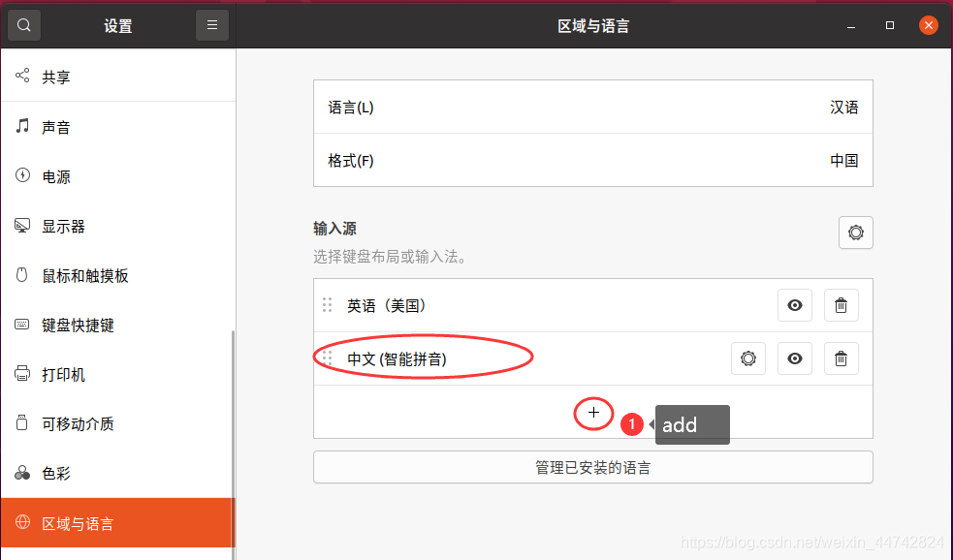Open the Printers (打印机) settings icon

(21, 374)
